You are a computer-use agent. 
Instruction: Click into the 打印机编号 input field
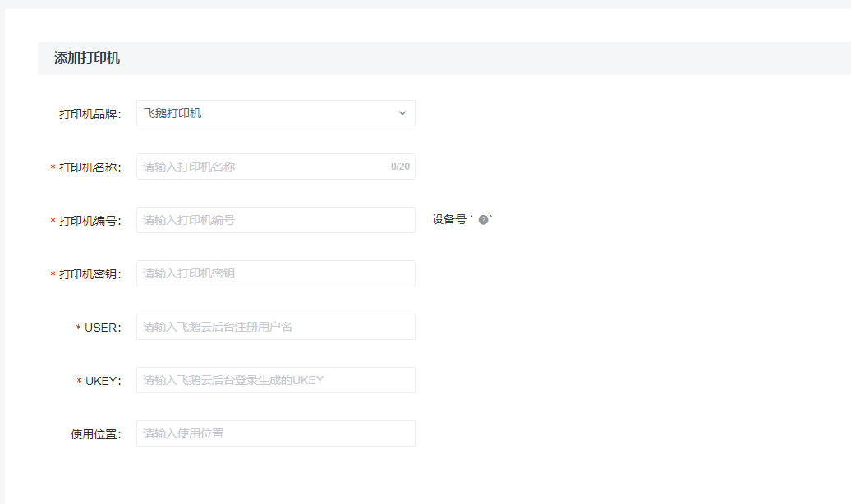[275, 220]
